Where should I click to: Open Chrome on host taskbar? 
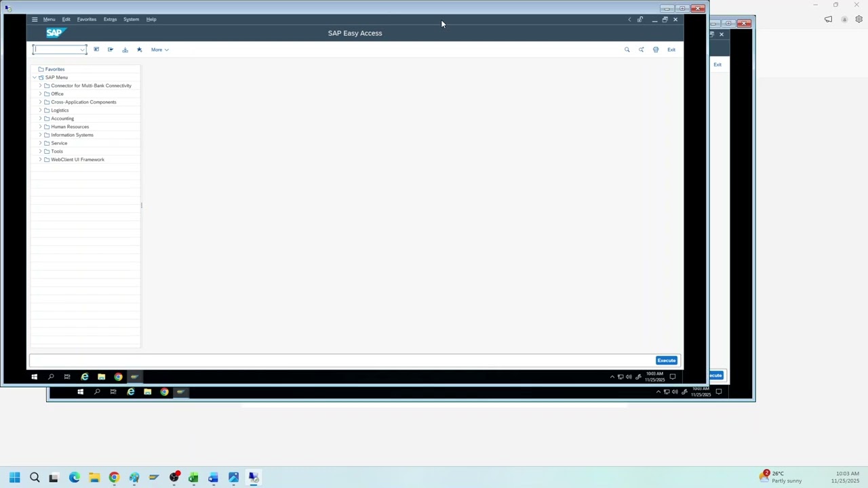114,477
